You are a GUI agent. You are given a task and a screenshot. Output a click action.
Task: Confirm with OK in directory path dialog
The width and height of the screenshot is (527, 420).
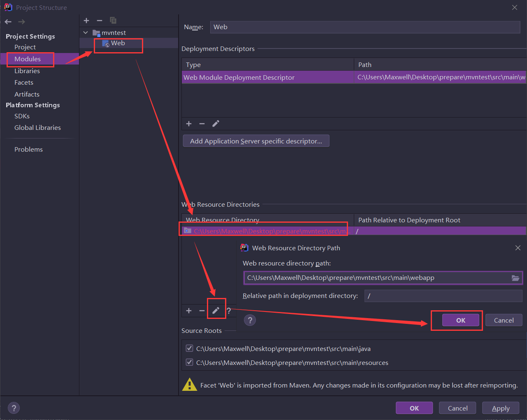pos(460,321)
